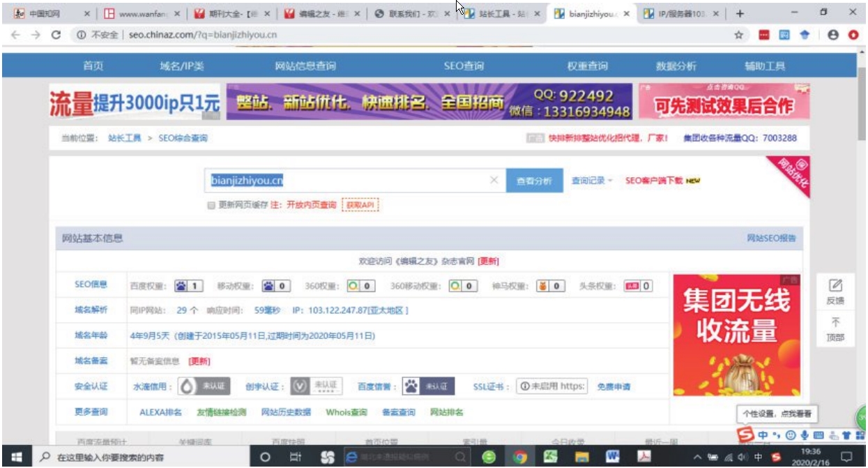Open the 网站信息查询 nav menu
The image size is (868, 468).
(x=305, y=66)
